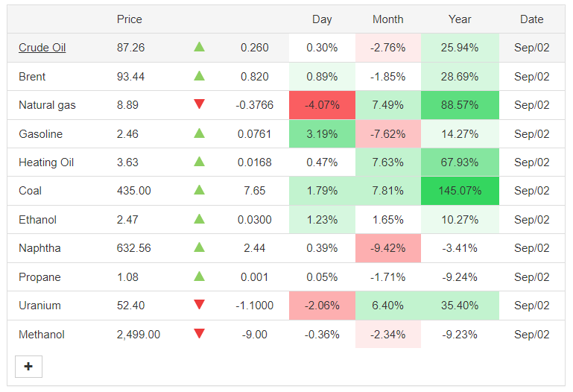This screenshot has height=392, width=573.
Task: Click the red down arrow in Methanol row
Action: 199,334
